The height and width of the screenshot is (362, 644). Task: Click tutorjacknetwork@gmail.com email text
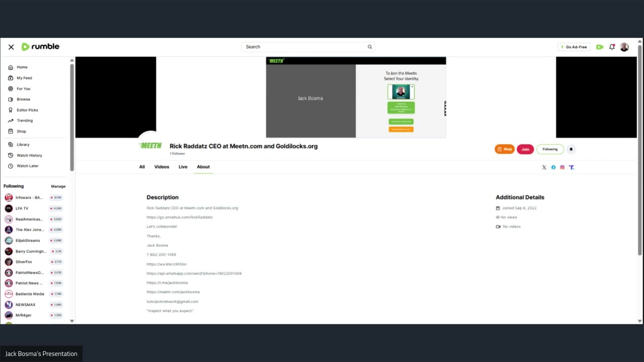point(172,302)
